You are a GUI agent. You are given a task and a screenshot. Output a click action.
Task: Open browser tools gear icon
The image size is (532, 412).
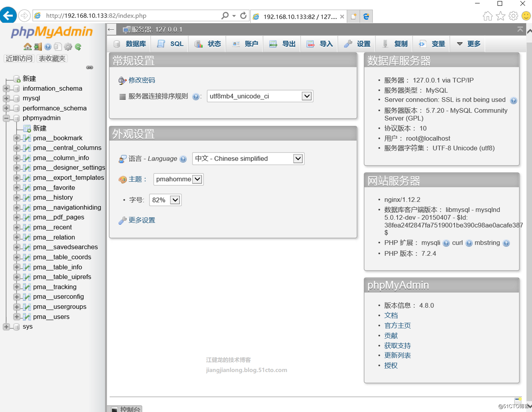coord(513,16)
